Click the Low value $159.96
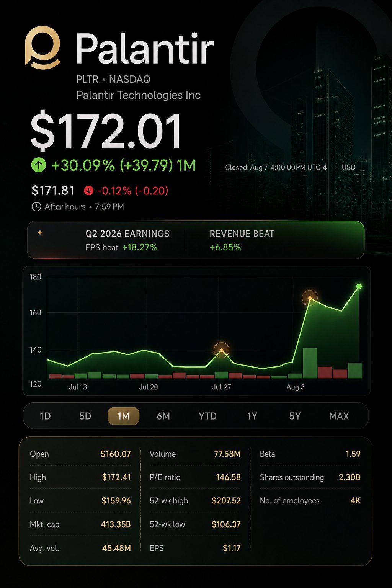The width and height of the screenshot is (392, 588). [116, 501]
